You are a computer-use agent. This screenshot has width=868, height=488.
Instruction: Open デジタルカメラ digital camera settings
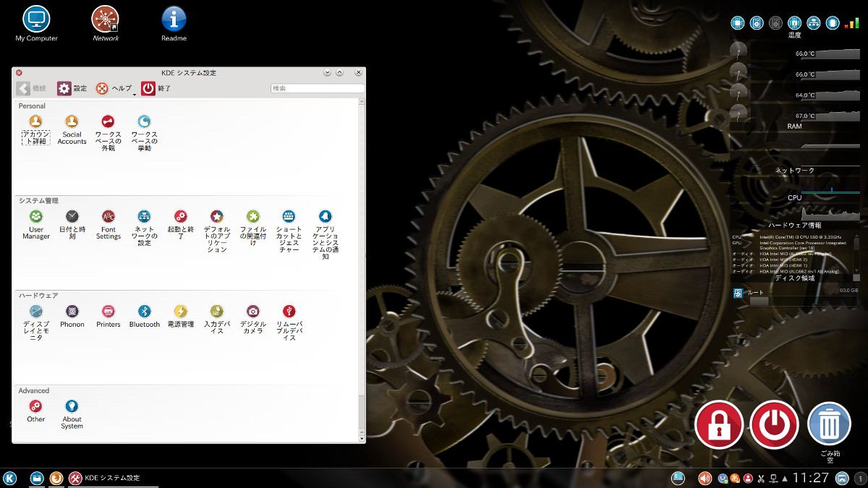tap(252, 320)
